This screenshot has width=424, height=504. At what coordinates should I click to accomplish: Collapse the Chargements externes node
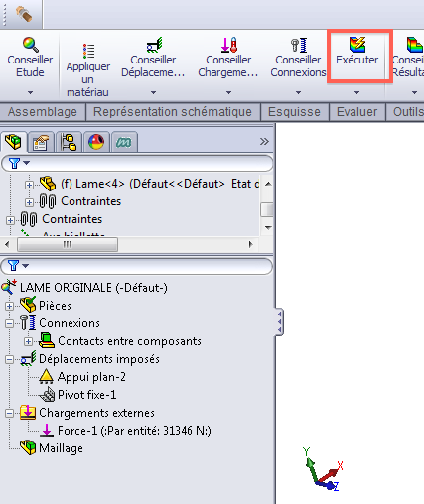pos(10,413)
